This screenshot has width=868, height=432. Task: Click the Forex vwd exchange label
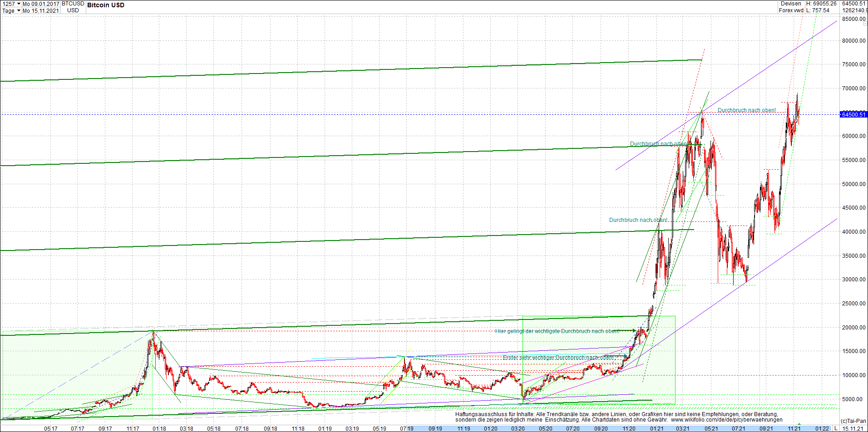point(791,10)
